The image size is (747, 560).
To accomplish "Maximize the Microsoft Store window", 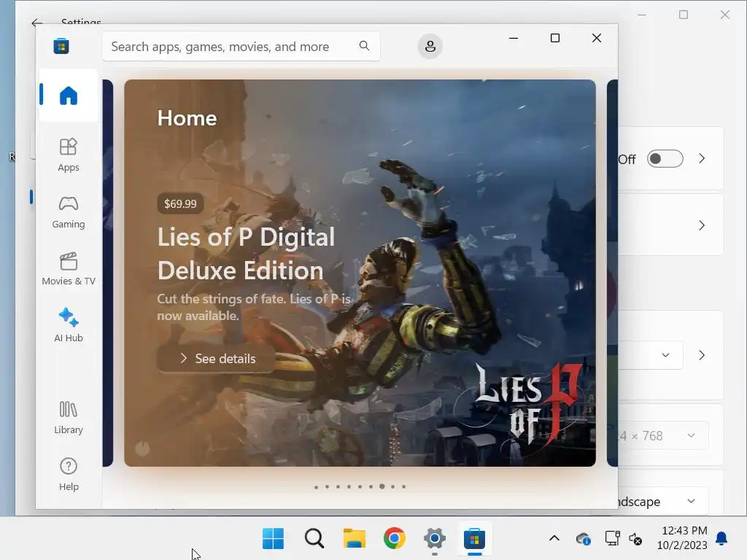I will coord(555,38).
